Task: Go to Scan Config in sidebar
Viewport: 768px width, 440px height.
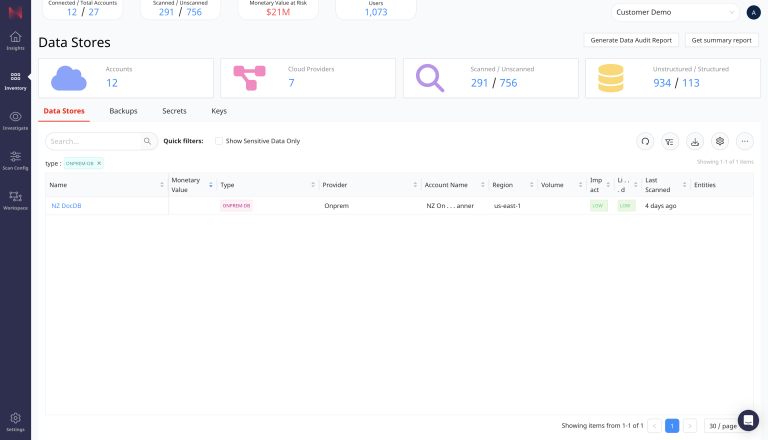Action: (x=15, y=160)
